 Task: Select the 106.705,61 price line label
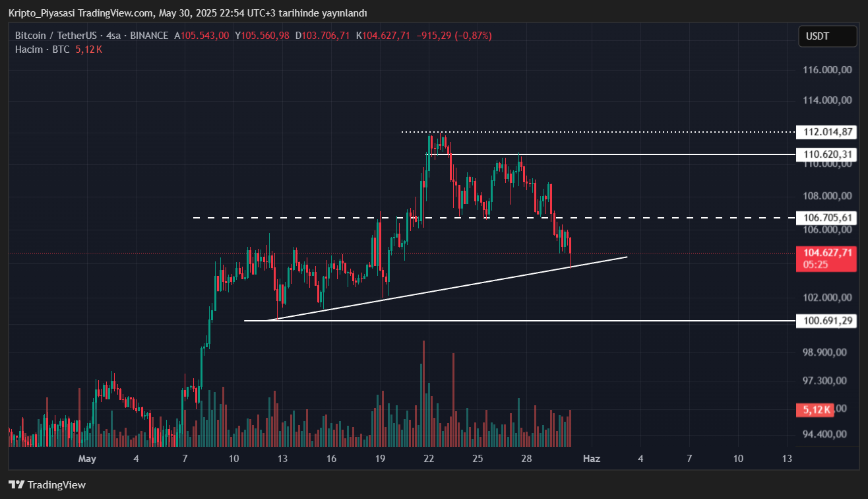[x=826, y=218]
